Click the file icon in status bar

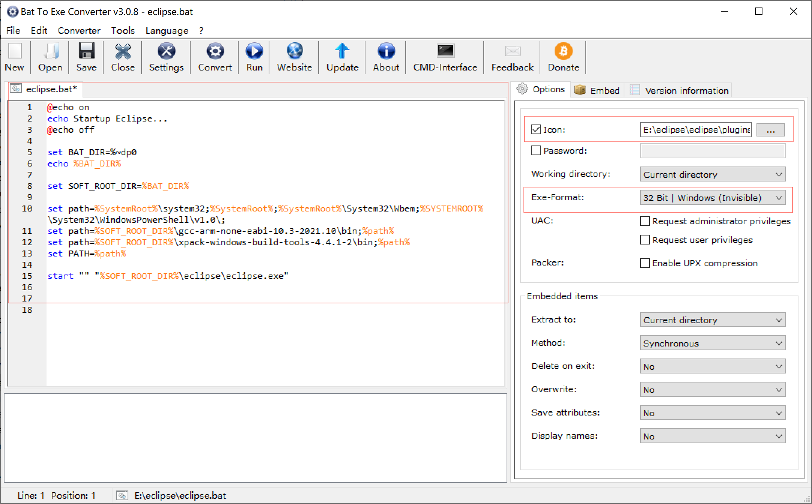[122, 495]
